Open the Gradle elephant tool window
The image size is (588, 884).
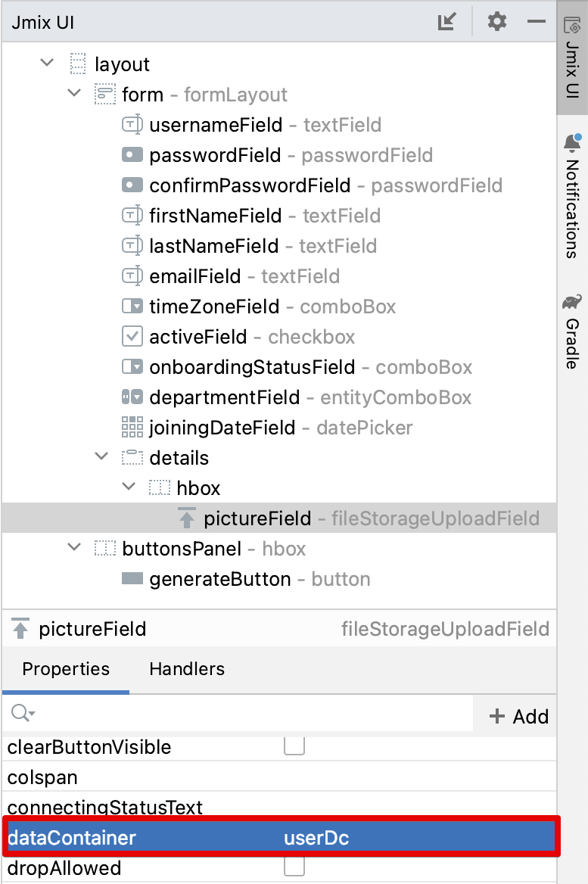[572, 331]
